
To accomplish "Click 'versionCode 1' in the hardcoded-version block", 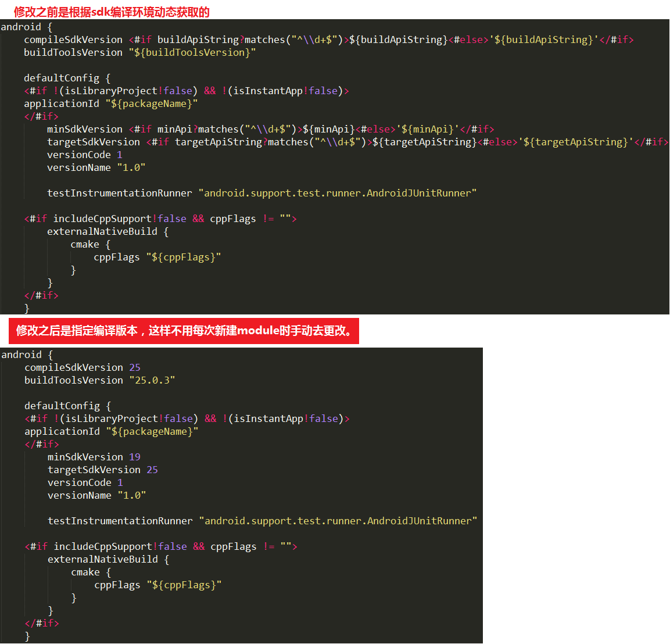I will [x=85, y=482].
